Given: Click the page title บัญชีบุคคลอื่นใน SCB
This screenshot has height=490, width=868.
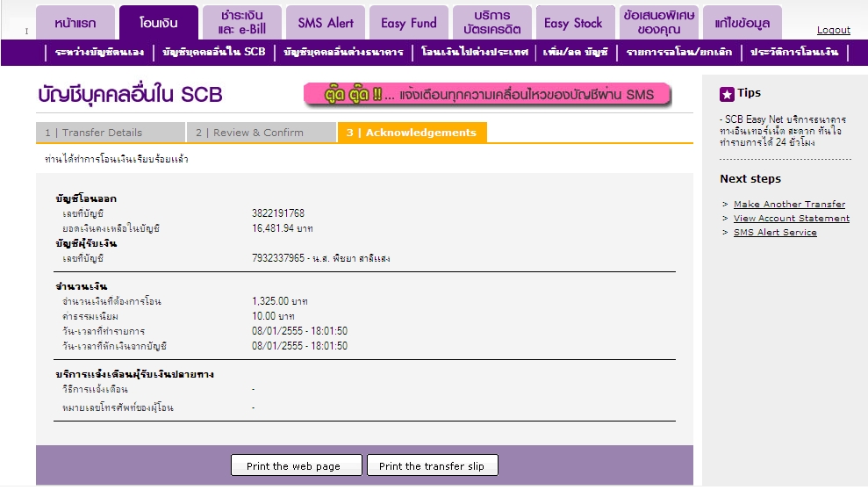Looking at the screenshot, I should tap(130, 95).
